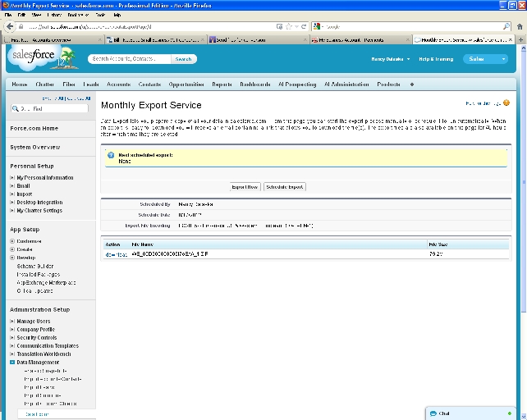Close the Accounts Overview browser tab

pos(100,39)
